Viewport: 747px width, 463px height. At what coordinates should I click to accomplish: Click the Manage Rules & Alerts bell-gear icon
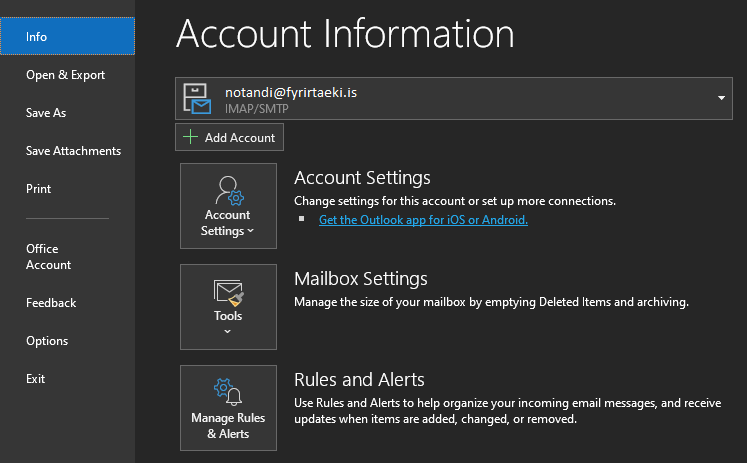coord(228,393)
